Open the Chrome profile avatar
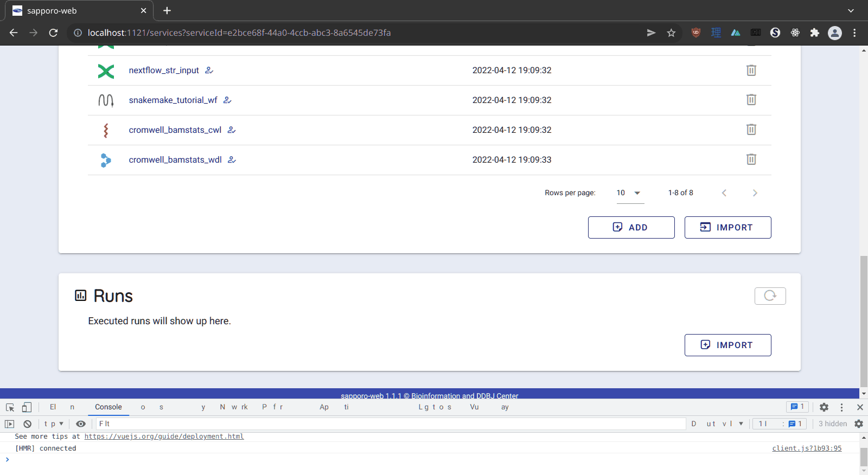 [x=835, y=33]
